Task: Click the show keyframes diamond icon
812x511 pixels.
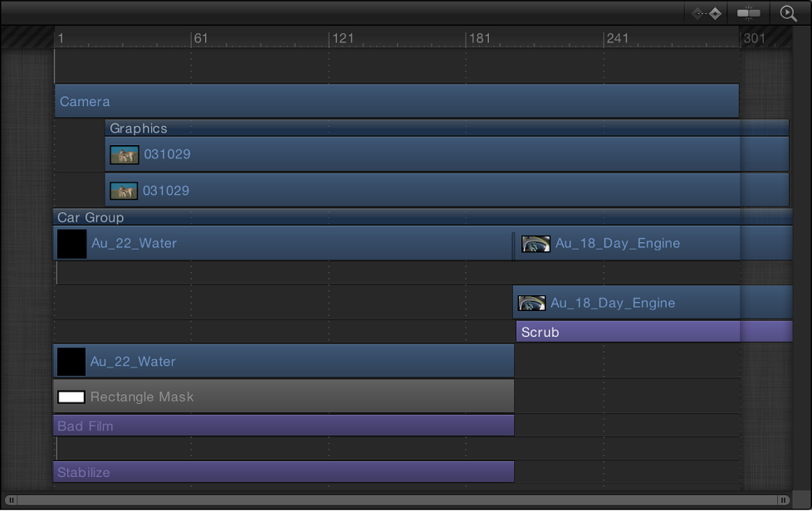Action: (x=707, y=13)
